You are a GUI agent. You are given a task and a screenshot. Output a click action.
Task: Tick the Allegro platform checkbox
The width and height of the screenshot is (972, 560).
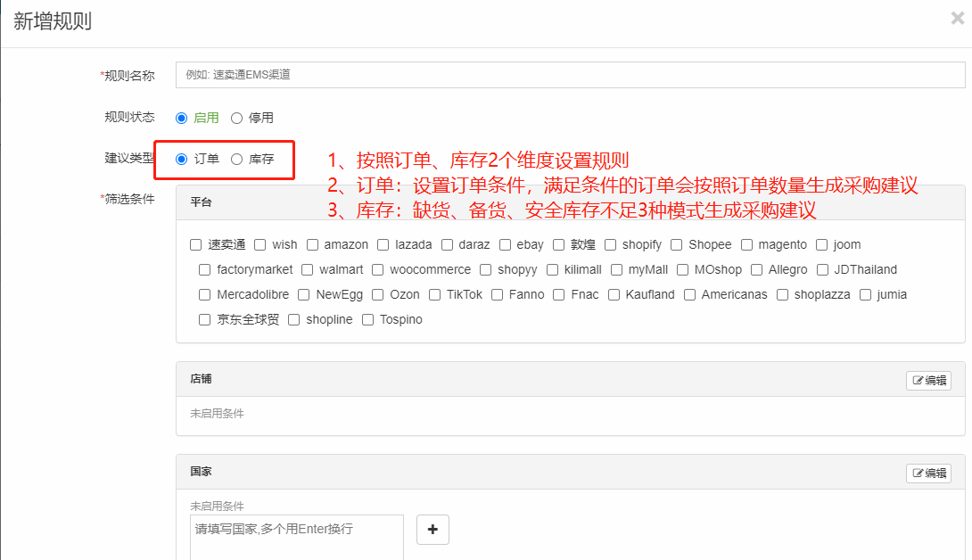tap(756, 270)
